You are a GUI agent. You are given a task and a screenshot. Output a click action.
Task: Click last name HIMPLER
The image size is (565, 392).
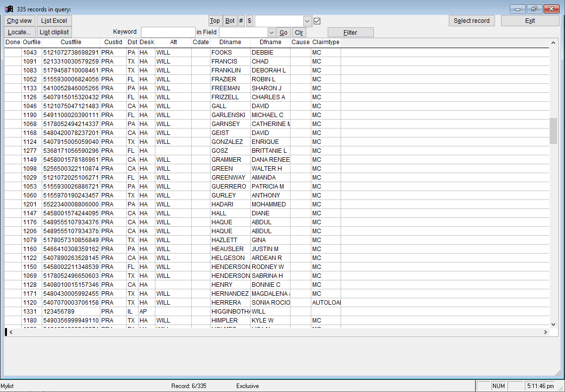tap(224, 321)
